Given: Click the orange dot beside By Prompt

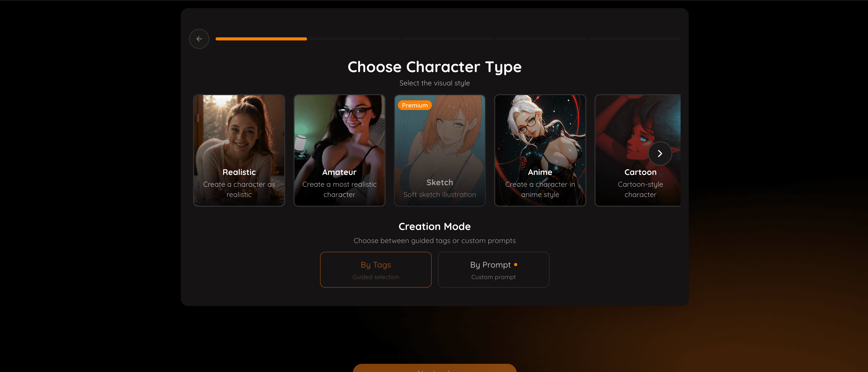Looking at the screenshot, I should pyautogui.click(x=515, y=265).
